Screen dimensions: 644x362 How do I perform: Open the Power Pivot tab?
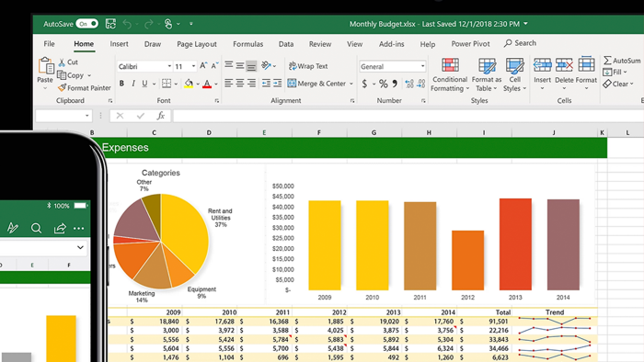[x=470, y=43]
